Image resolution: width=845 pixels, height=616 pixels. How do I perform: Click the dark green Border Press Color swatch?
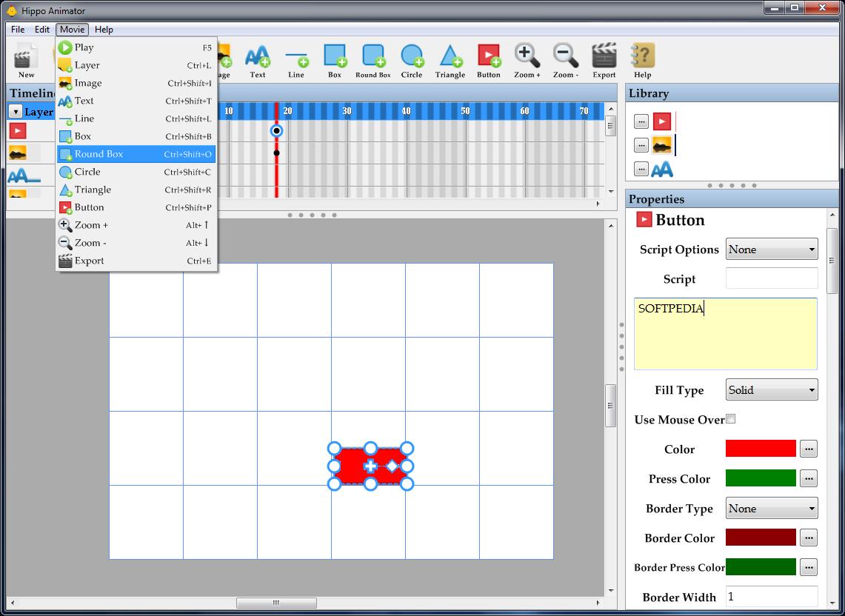click(x=761, y=567)
